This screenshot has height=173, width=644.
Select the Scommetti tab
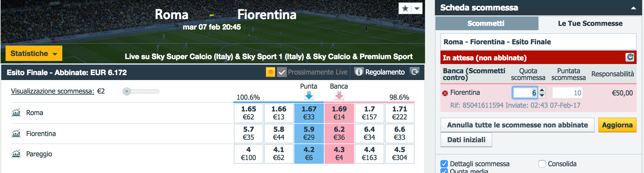pos(487,23)
